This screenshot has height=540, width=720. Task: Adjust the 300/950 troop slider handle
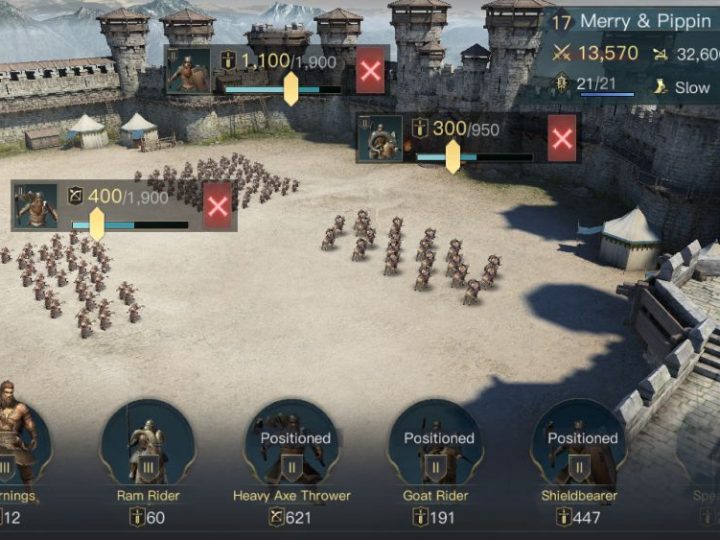click(x=453, y=157)
